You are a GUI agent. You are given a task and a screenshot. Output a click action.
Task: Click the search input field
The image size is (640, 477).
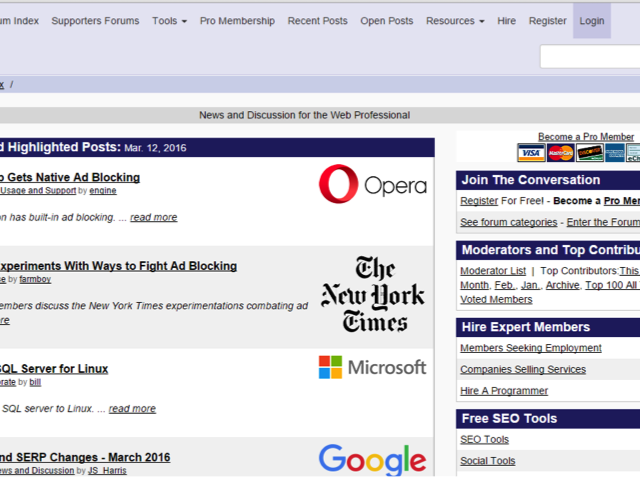[590, 56]
